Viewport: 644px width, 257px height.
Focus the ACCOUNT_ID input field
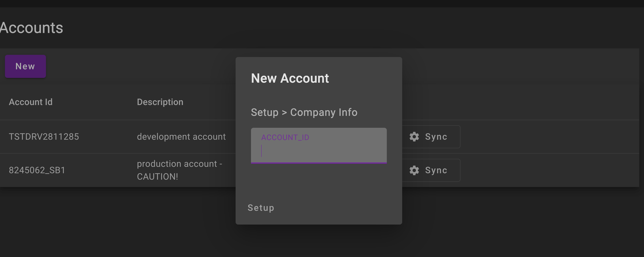pyautogui.click(x=319, y=146)
